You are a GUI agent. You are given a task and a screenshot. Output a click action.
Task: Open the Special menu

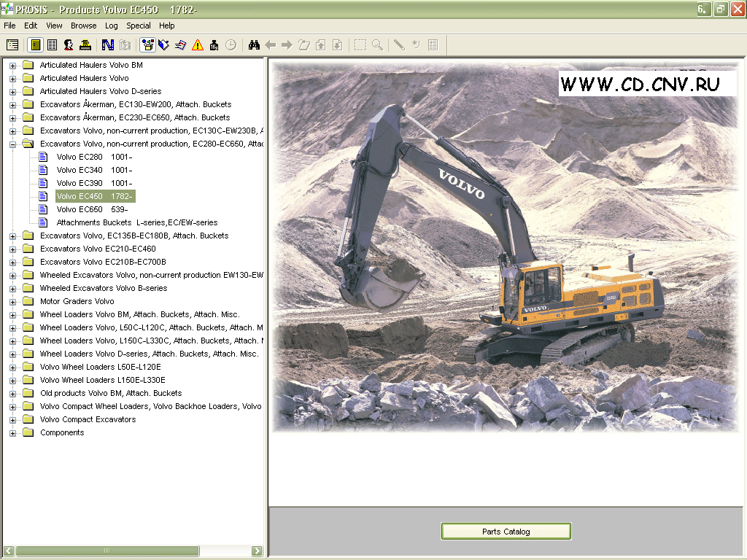click(138, 26)
